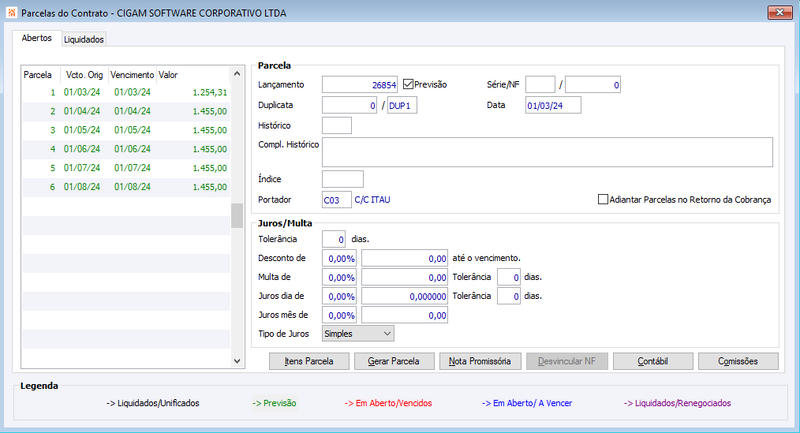This screenshot has width=800, height=433.
Task: Click the scroll down arrow in parcel list
Action: (237, 361)
